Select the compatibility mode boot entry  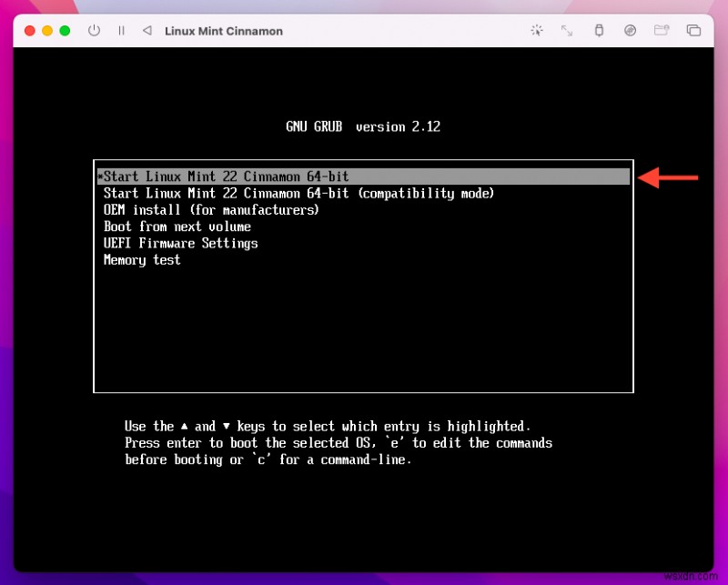(298, 193)
